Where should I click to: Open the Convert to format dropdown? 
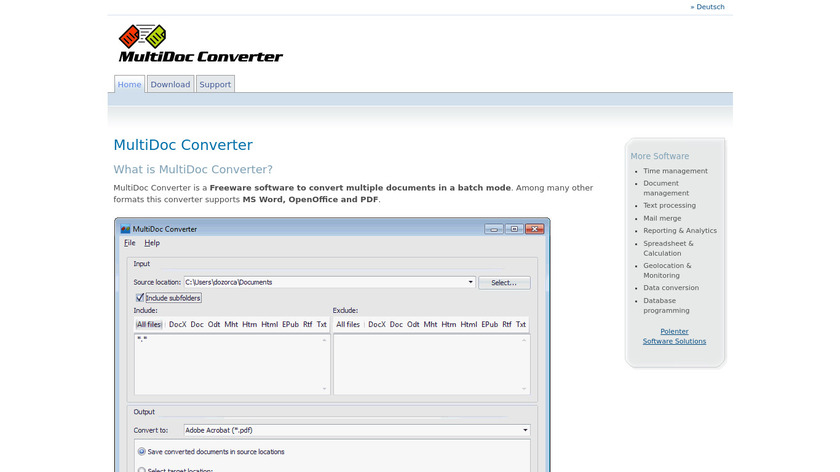[525, 431]
